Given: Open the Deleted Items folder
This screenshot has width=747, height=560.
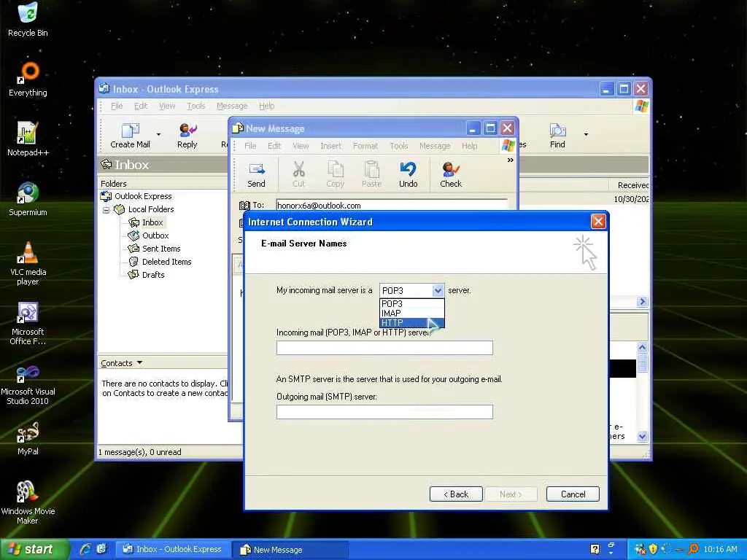Looking at the screenshot, I should point(167,262).
